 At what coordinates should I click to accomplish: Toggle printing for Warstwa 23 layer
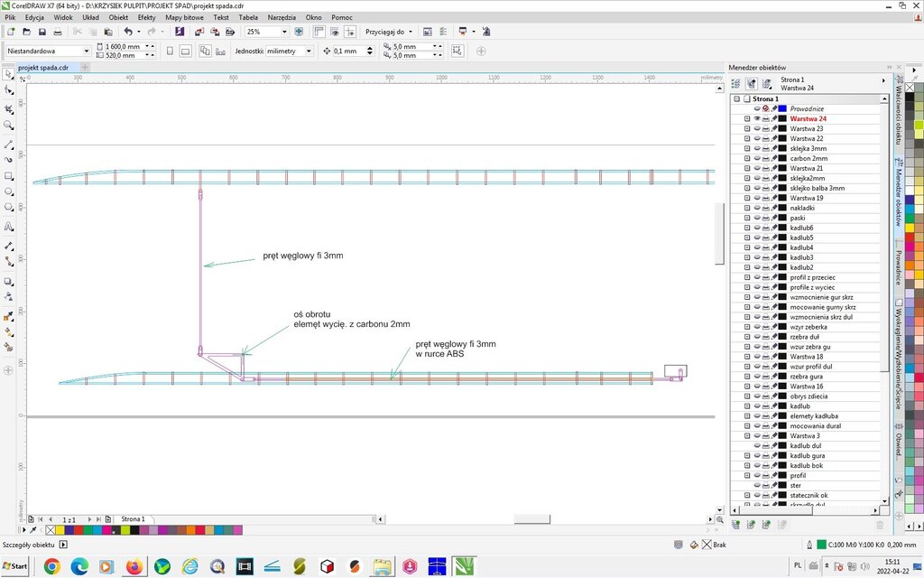point(765,129)
